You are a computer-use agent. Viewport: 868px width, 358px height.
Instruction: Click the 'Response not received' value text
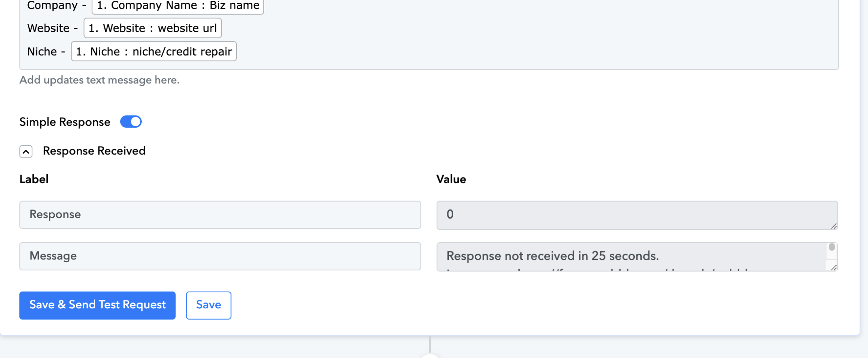pos(553,256)
